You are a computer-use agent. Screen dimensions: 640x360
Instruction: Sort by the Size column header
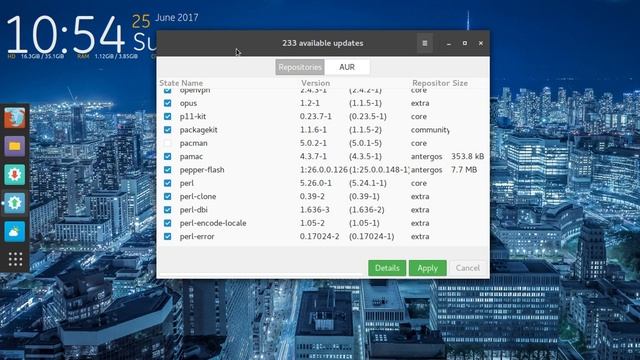460,83
